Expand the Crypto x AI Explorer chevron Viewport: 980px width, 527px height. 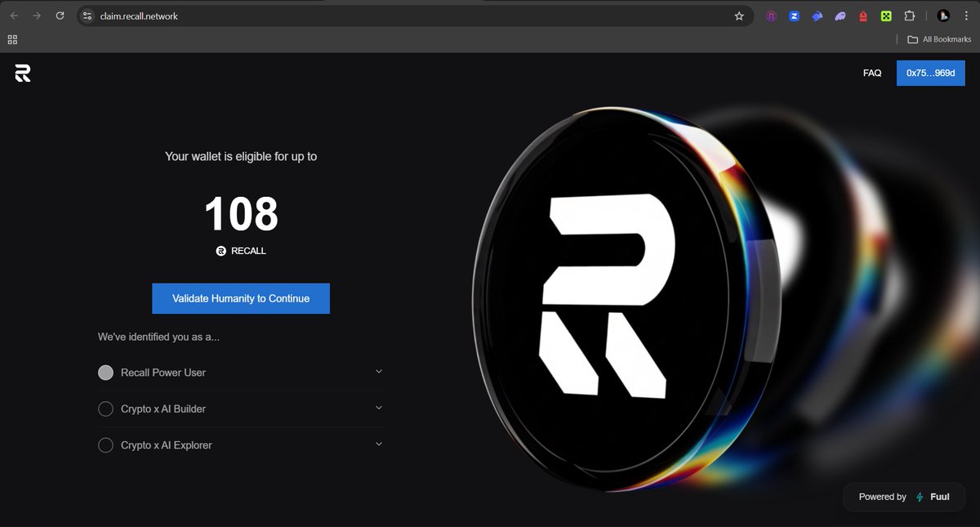point(379,444)
